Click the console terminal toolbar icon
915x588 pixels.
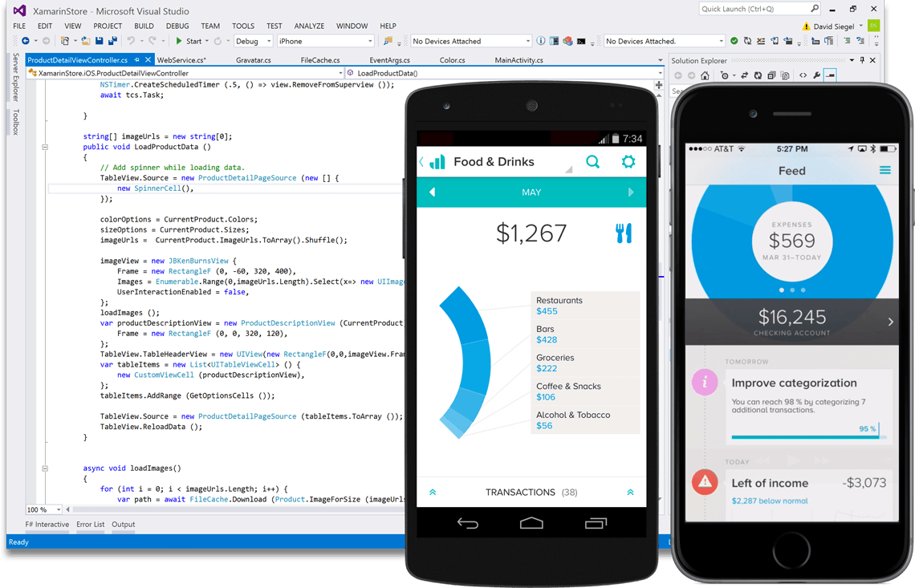[x=581, y=42]
